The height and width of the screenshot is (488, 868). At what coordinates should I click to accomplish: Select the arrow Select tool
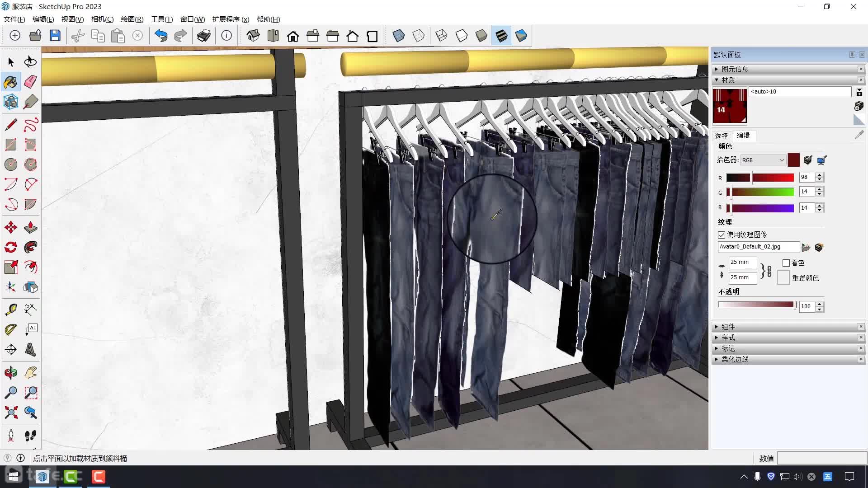(x=11, y=62)
